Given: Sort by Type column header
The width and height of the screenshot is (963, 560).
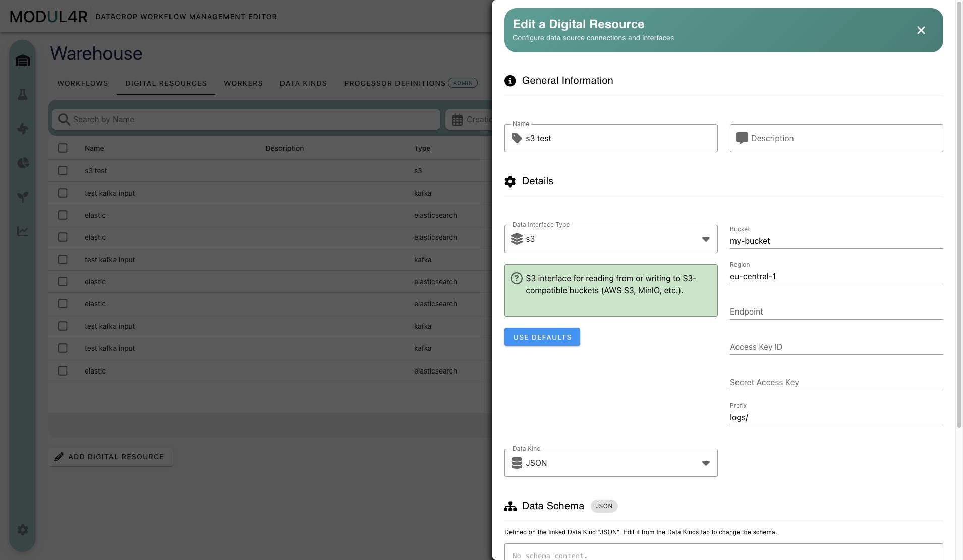Looking at the screenshot, I should tap(422, 148).
